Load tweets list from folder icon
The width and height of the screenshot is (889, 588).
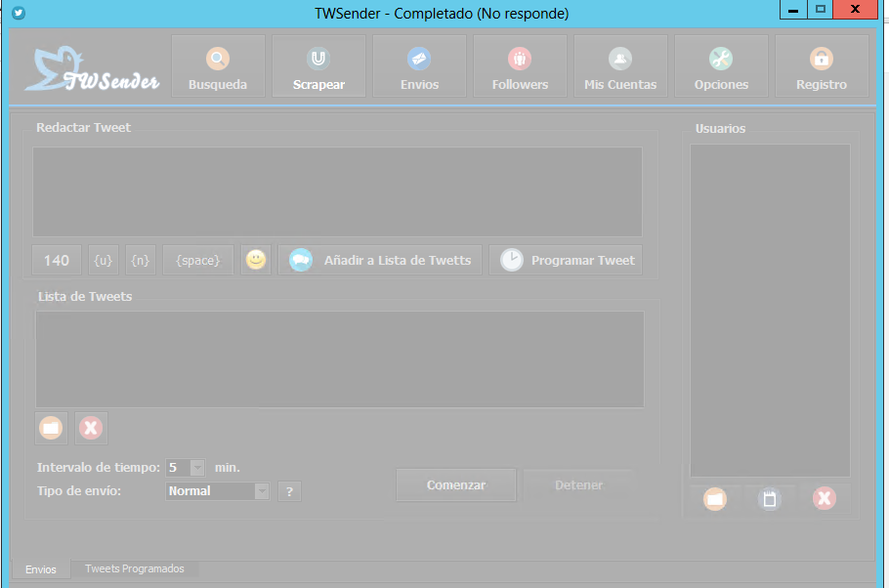[x=51, y=428]
